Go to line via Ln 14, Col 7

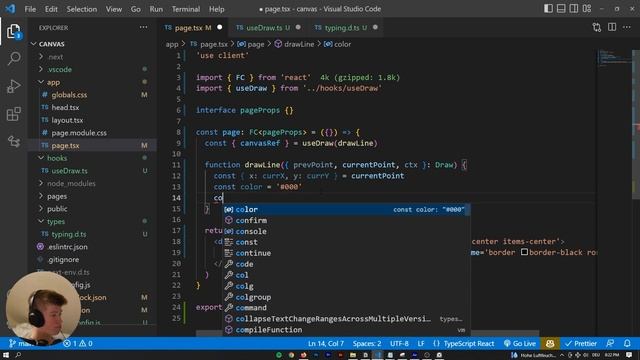(326, 343)
